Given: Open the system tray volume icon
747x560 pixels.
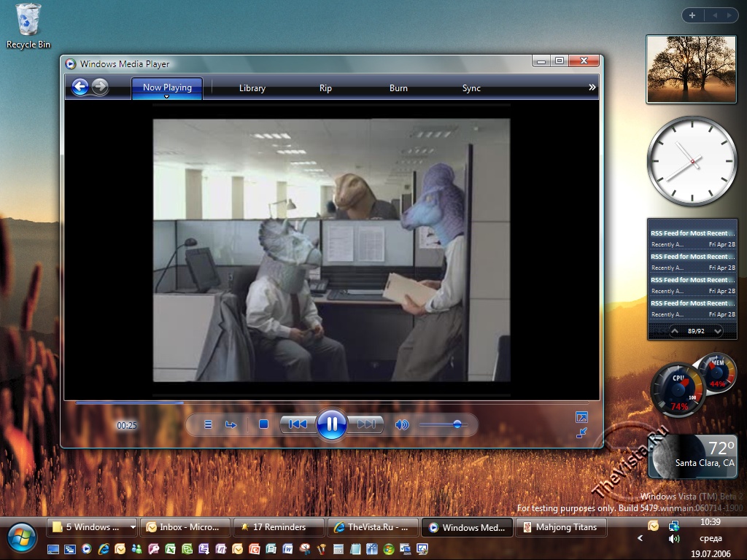Looking at the screenshot, I should click(x=673, y=539).
